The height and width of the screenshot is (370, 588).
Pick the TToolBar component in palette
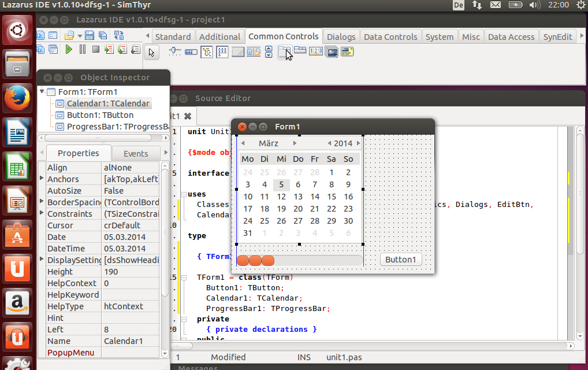coord(254,52)
